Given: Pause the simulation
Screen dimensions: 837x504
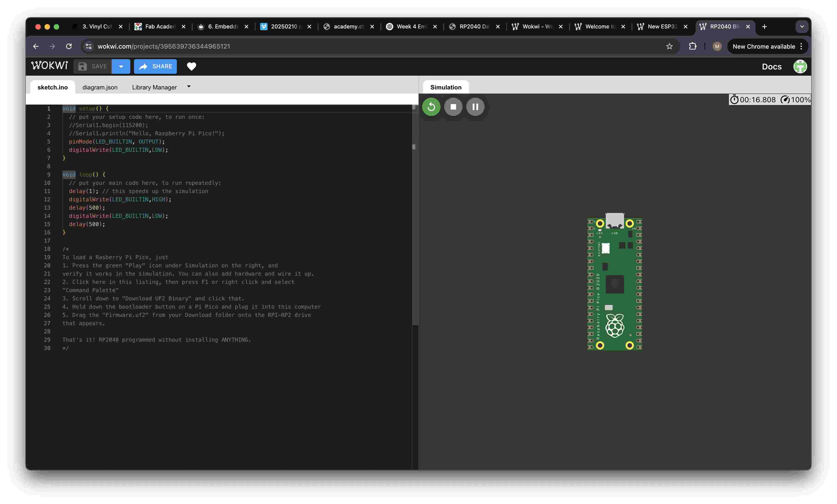Looking at the screenshot, I should 475,107.
